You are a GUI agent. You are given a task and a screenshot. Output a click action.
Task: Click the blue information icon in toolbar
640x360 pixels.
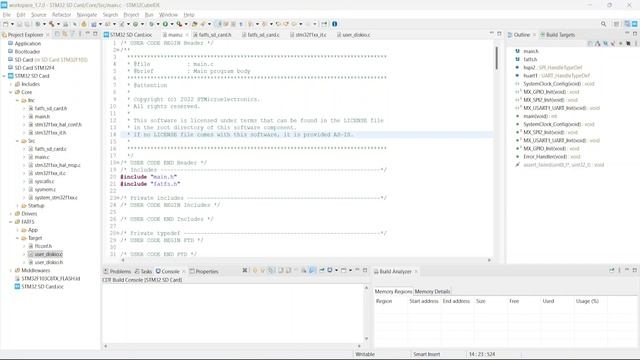[x=334, y=24]
